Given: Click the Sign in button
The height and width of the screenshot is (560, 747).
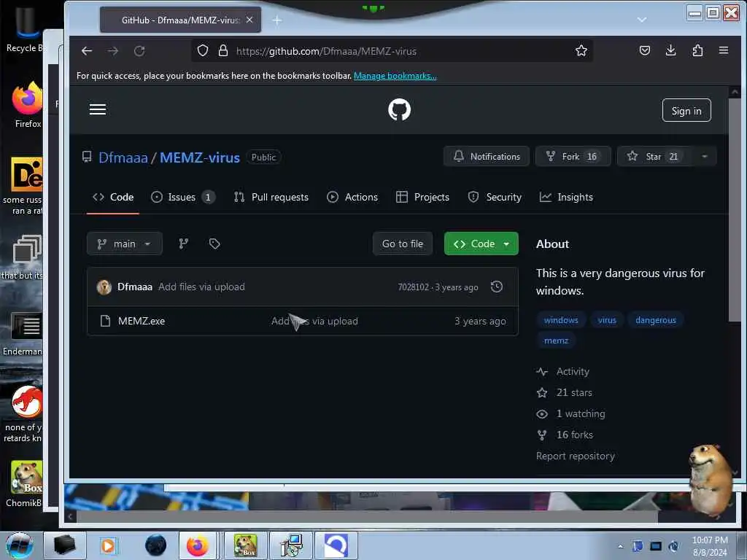Looking at the screenshot, I should point(686,111).
